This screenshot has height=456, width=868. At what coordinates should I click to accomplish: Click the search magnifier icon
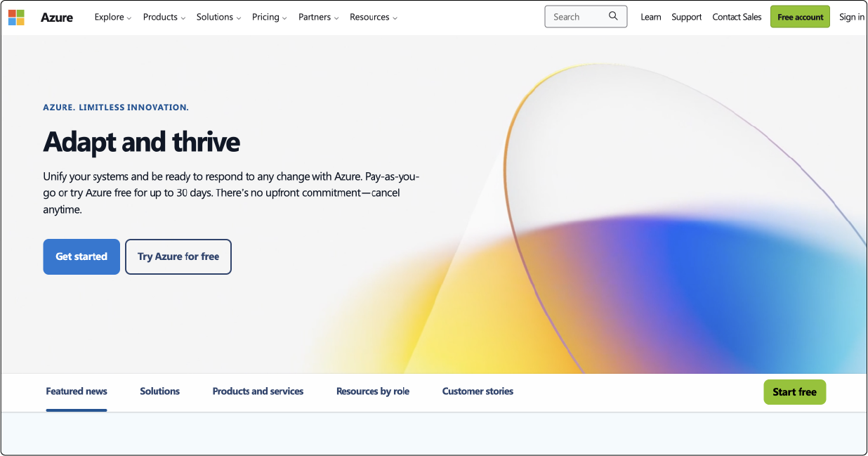614,16
